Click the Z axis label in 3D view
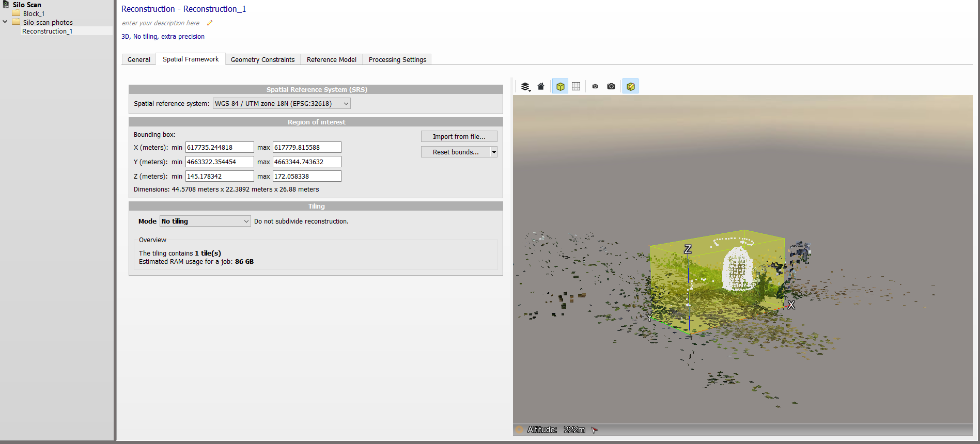 click(x=688, y=249)
